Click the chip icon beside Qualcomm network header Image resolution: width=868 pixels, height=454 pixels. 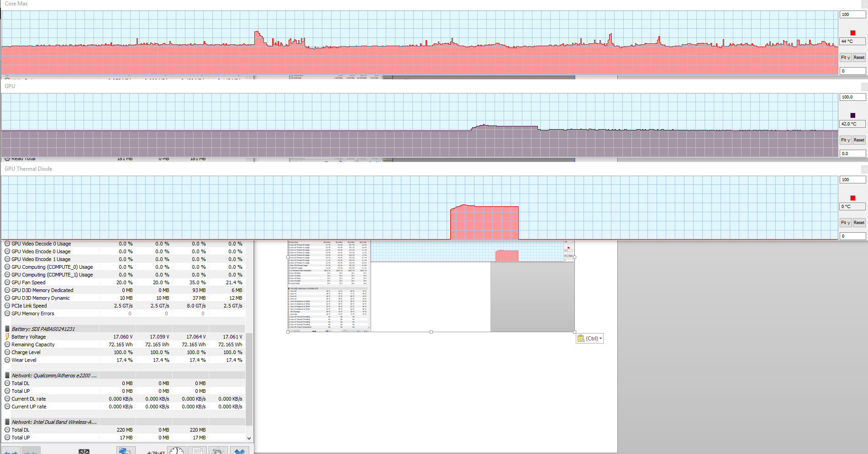[7, 376]
